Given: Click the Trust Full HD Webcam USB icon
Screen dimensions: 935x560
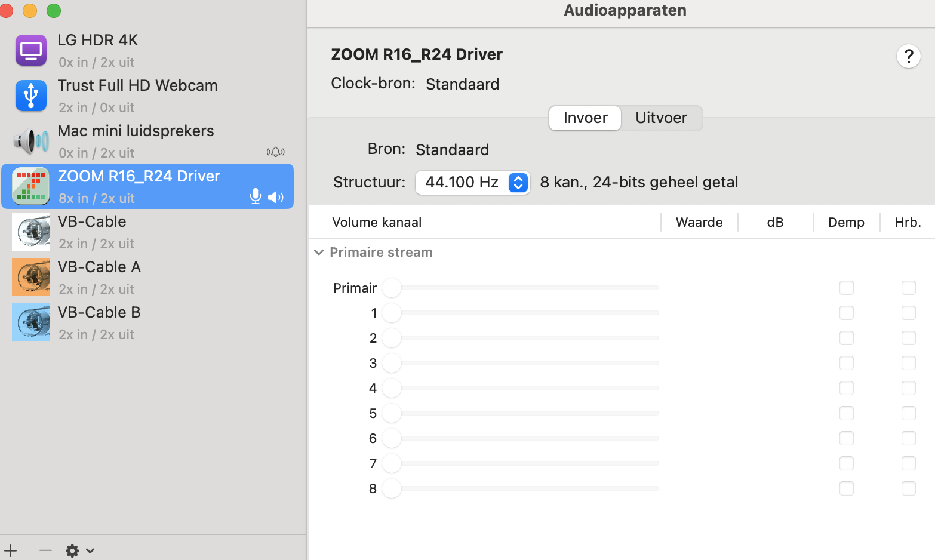Looking at the screenshot, I should pos(30,96).
